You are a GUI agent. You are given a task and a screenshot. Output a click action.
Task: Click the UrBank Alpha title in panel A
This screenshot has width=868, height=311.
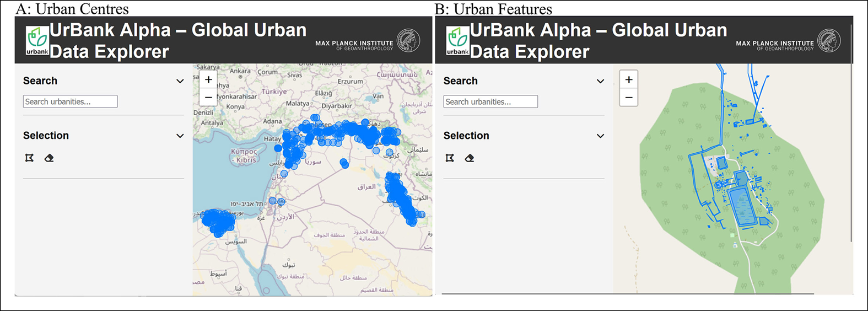pos(178,41)
